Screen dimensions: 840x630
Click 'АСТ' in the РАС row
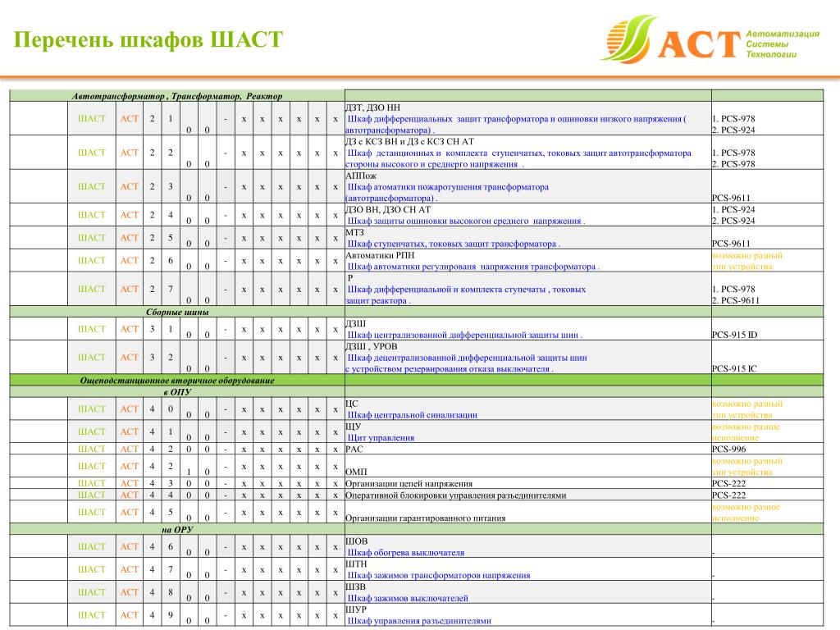(x=129, y=449)
